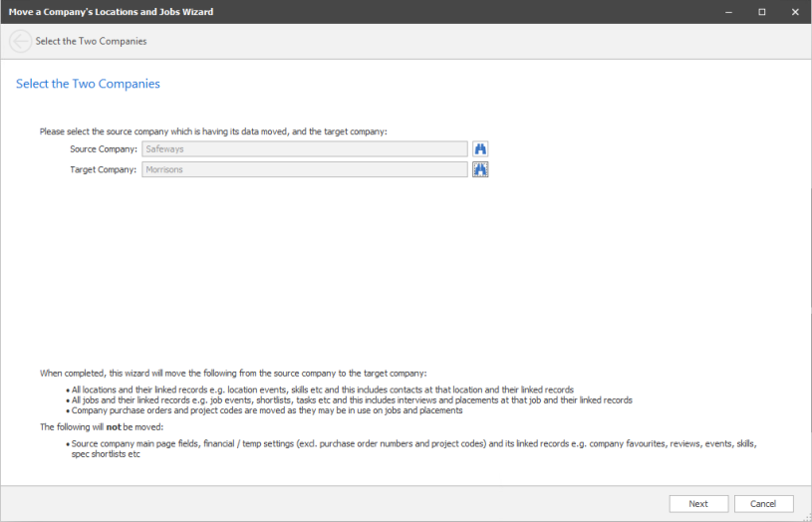Click the Source Company label

(103, 149)
